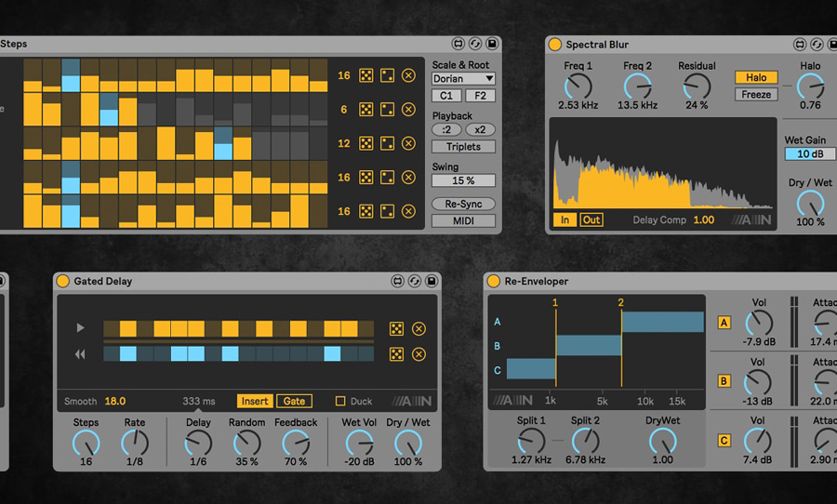The image size is (837, 504).
Task: Click the Feedback knob in Gated Delay
Action: click(x=296, y=444)
